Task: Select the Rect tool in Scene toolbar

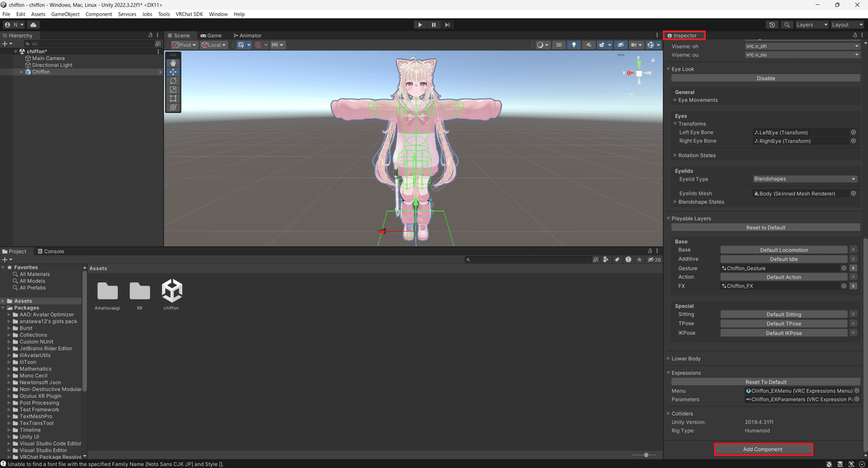Action: point(173,98)
